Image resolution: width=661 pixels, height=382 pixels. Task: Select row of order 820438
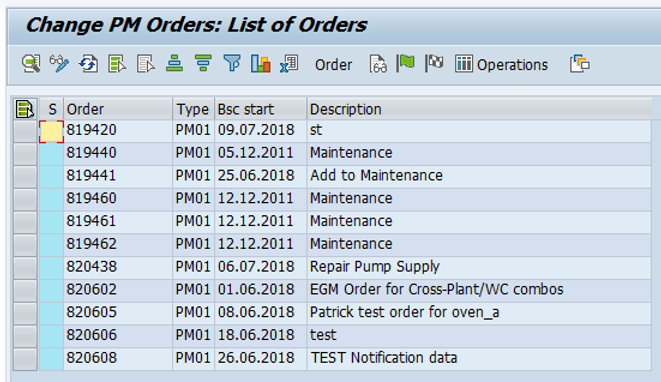[25, 266]
